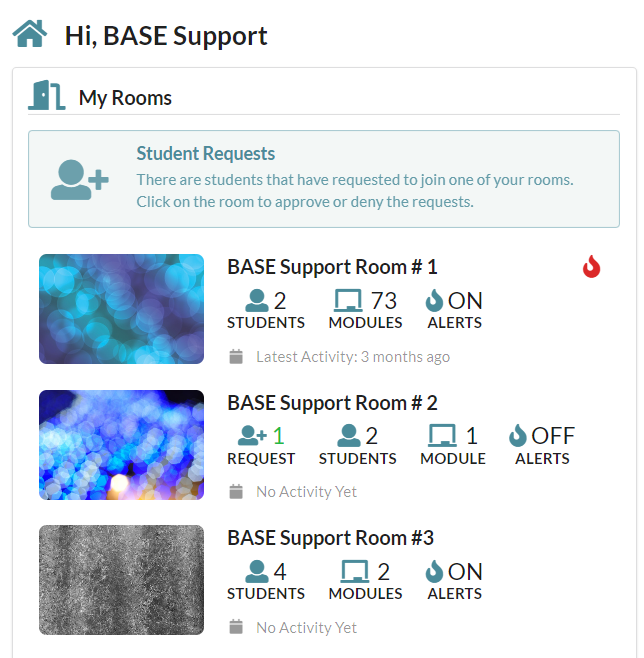Click the add-student icon in Student Requests
The height and width of the screenshot is (658, 644).
80,180
